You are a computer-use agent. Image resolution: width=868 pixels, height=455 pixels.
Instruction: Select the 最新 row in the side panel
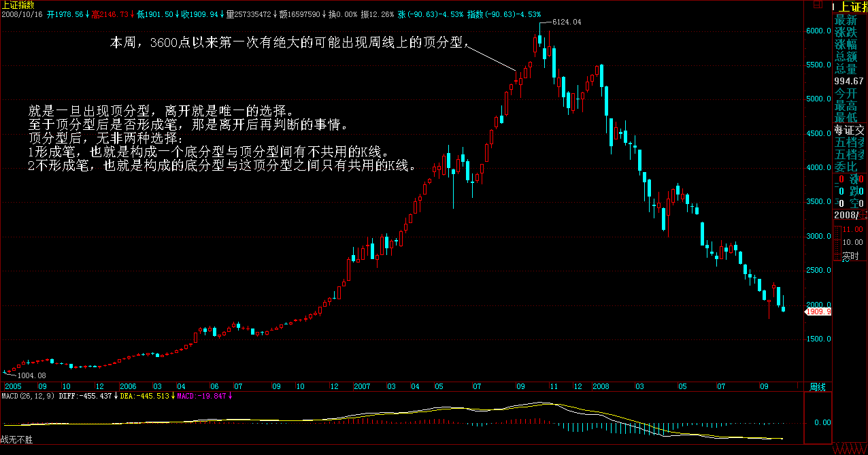(x=846, y=20)
